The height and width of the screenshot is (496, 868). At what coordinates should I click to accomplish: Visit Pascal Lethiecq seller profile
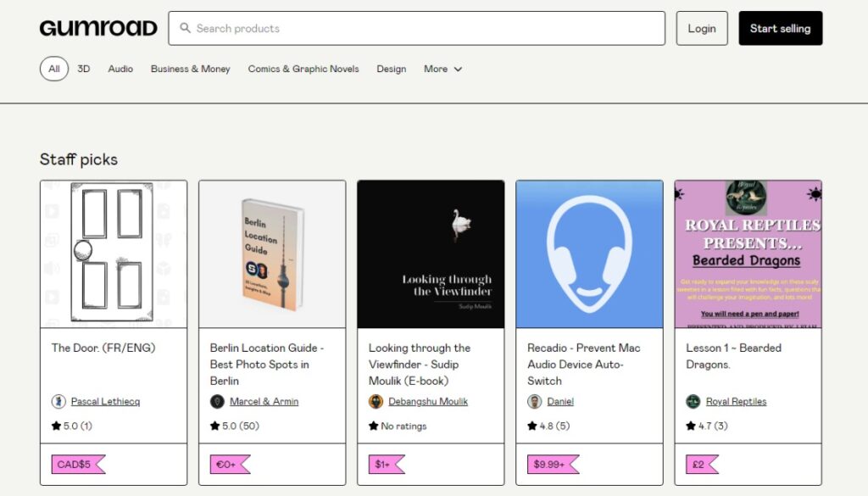pos(105,401)
